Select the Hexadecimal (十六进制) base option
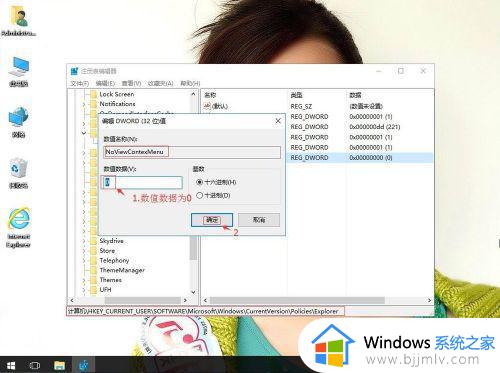 (x=199, y=182)
